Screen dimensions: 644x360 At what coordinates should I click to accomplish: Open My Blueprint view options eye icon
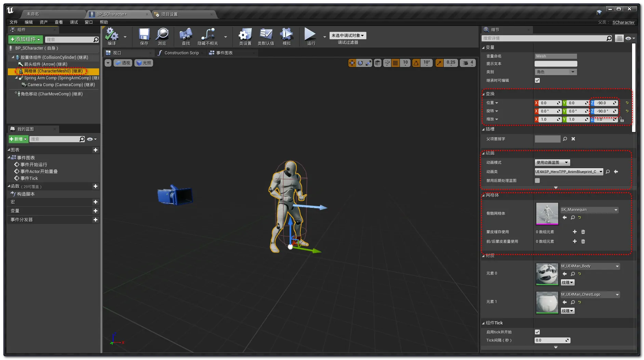(92, 139)
